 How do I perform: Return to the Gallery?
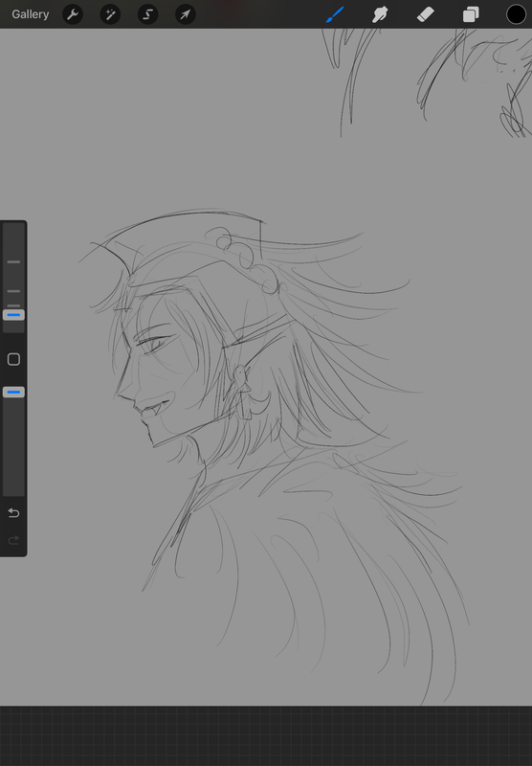click(31, 14)
